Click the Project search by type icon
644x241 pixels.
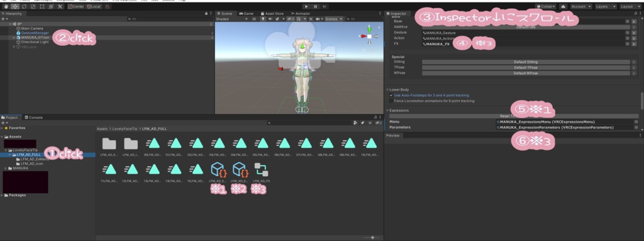[356, 123]
